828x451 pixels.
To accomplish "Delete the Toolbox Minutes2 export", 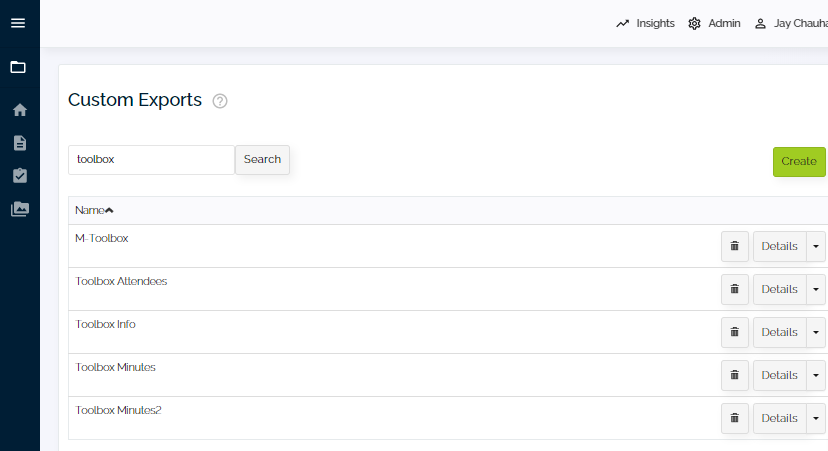I will tap(735, 418).
